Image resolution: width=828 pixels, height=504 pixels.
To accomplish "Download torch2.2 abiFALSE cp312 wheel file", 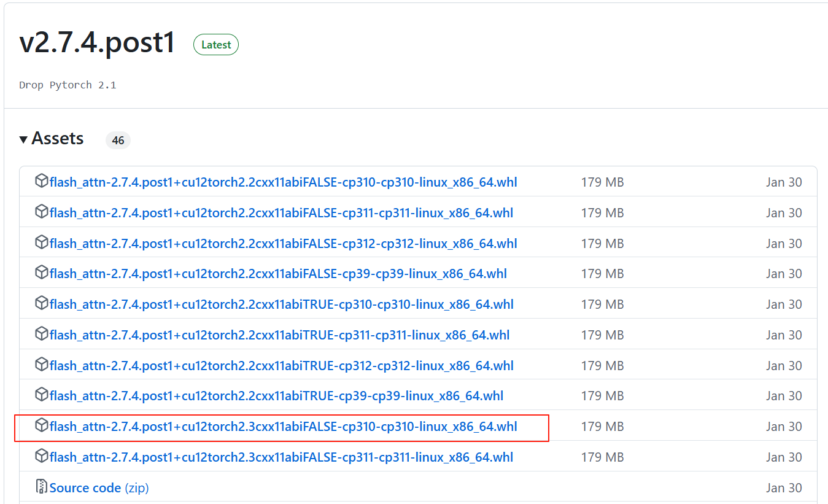I will click(283, 244).
